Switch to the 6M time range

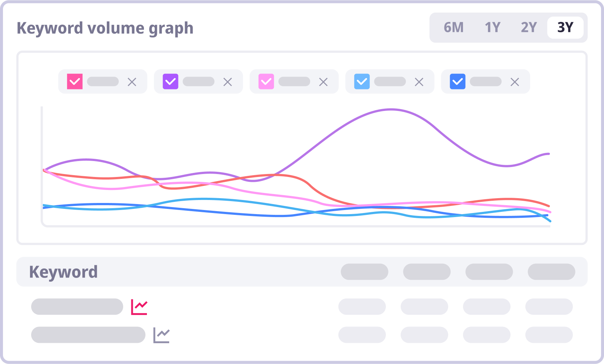pos(453,27)
